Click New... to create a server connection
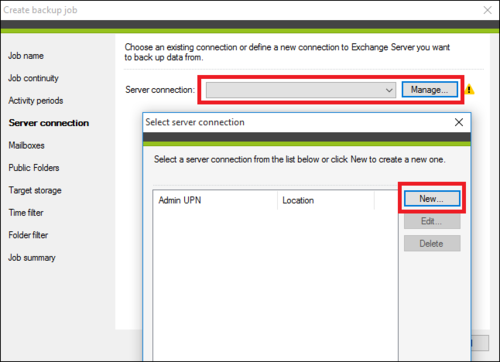 point(432,199)
